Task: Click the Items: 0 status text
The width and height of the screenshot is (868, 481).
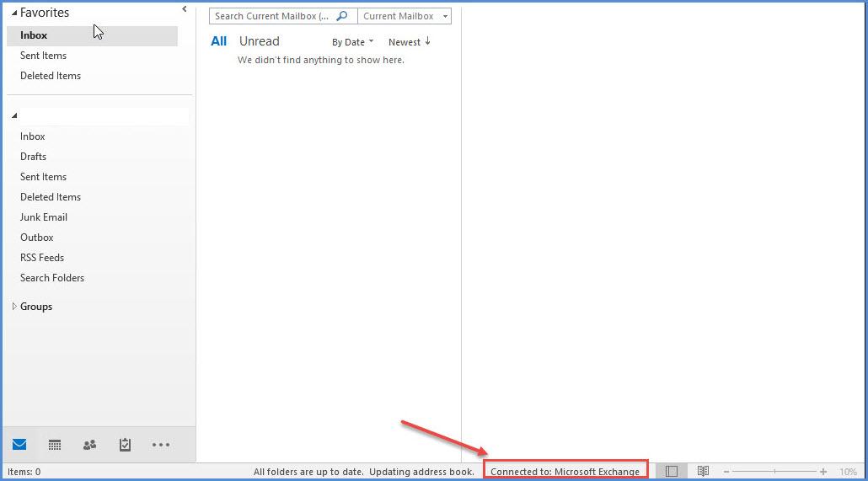Action: pos(24,472)
